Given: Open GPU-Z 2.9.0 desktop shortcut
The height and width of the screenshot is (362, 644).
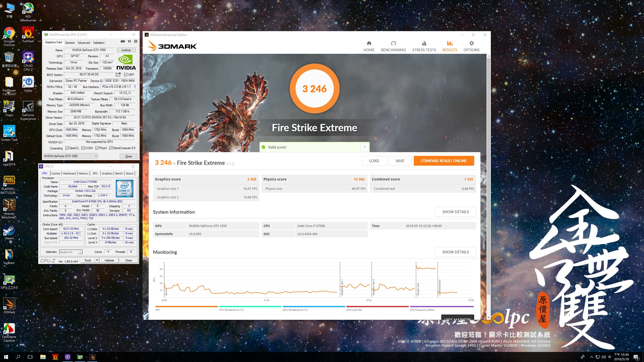Looking at the screenshot, I should point(9,281).
